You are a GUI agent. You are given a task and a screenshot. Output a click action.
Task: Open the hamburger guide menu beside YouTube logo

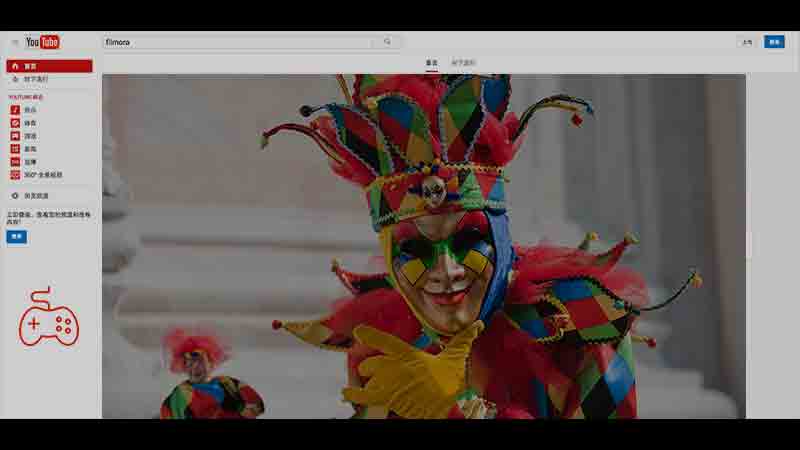tap(15, 42)
